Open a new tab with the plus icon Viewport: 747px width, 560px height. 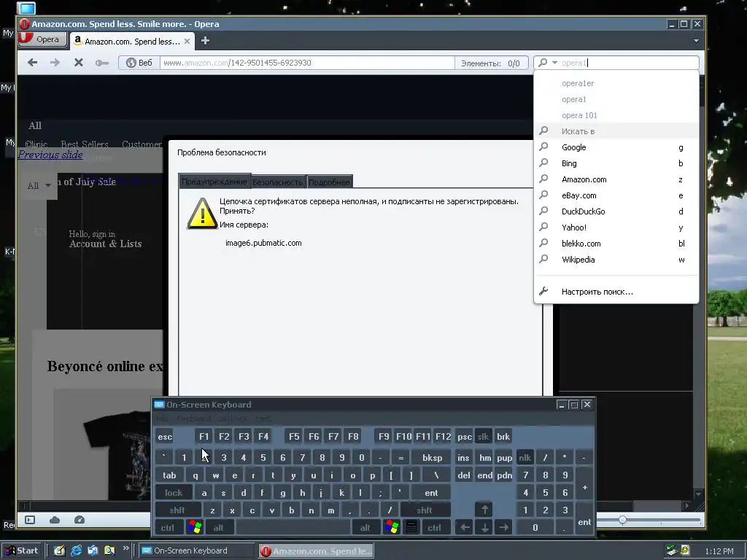click(x=205, y=41)
